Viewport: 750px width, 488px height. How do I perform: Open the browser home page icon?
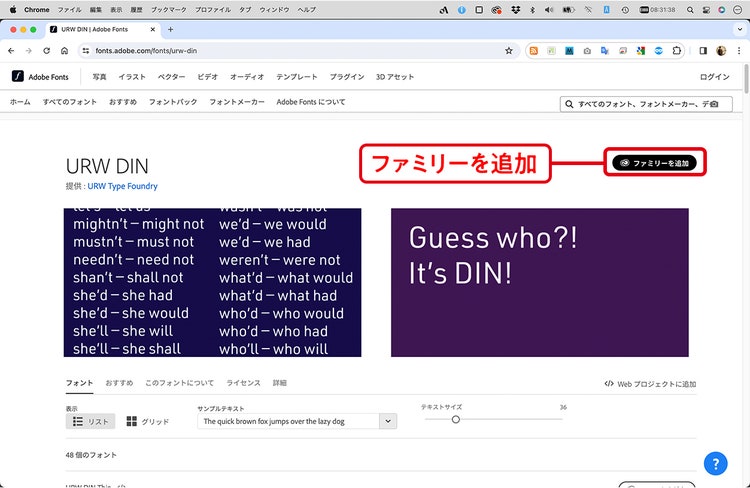[64, 51]
